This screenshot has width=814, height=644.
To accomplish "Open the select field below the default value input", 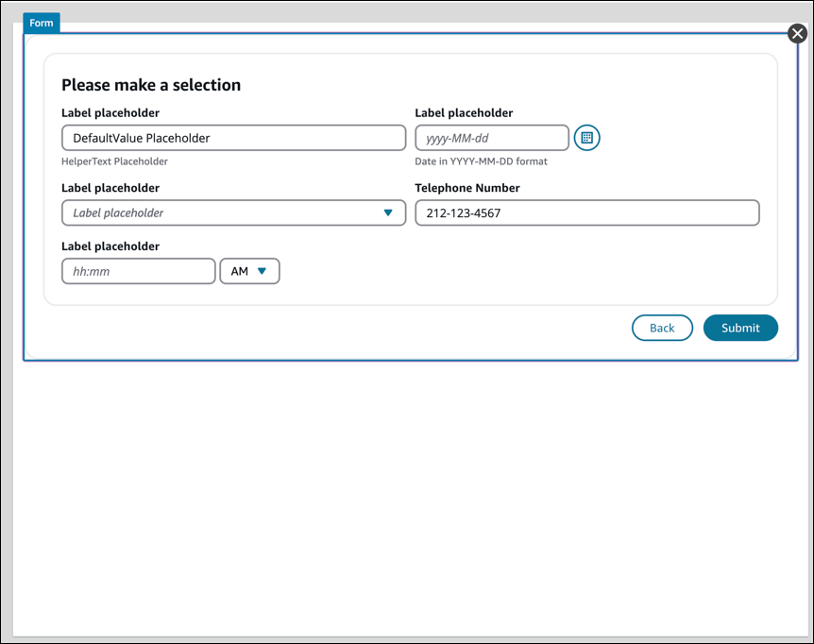I will [233, 212].
